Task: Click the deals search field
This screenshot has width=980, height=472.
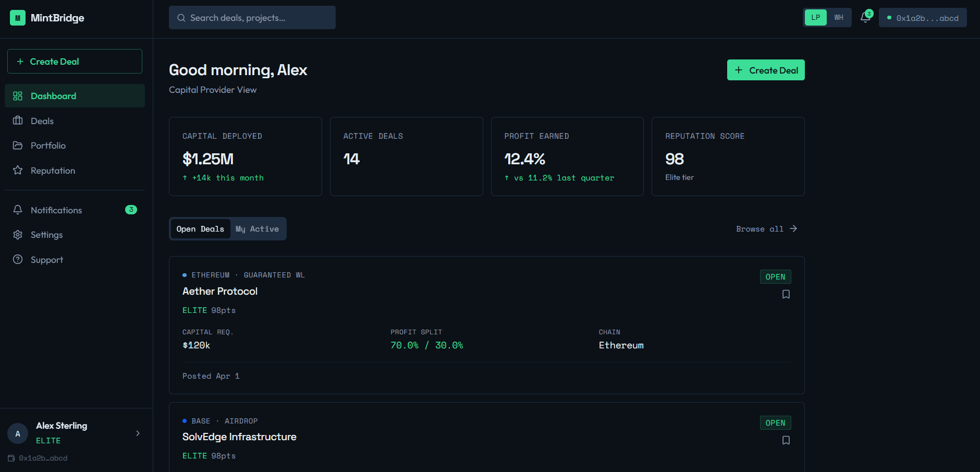Action: click(252, 17)
